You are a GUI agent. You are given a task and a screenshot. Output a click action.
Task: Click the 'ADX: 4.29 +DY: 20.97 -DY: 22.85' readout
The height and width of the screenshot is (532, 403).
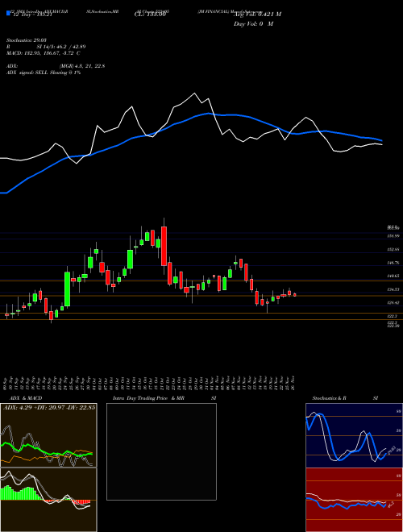49,407
